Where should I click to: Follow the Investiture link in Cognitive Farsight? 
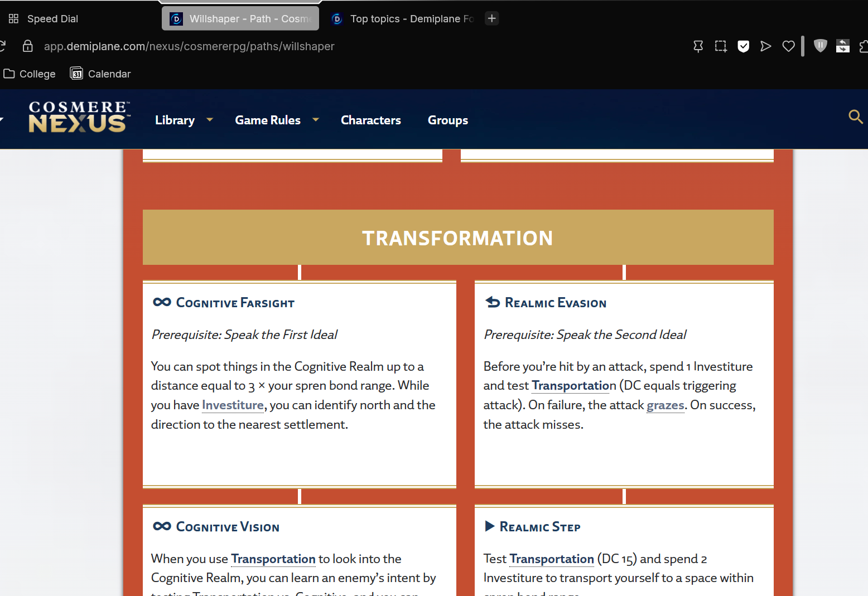tap(233, 405)
